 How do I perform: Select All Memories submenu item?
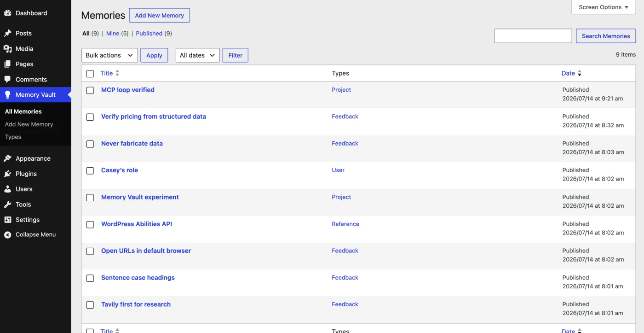(x=23, y=111)
